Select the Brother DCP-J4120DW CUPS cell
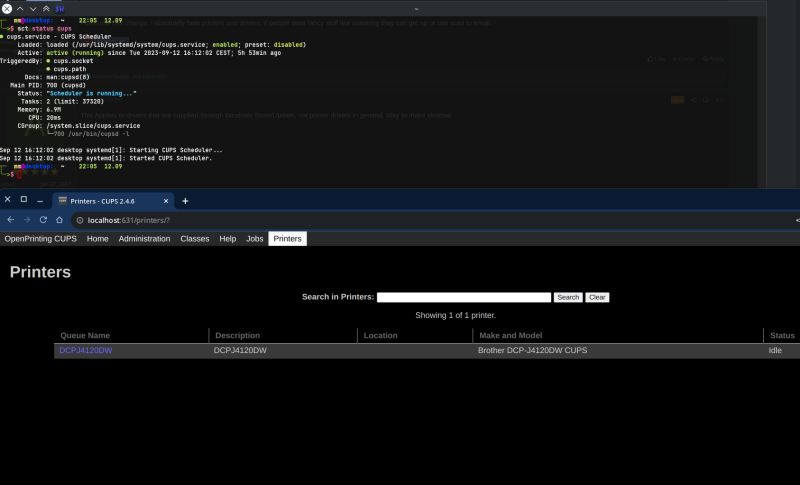Image resolution: width=800 pixels, height=485 pixels. coord(533,350)
